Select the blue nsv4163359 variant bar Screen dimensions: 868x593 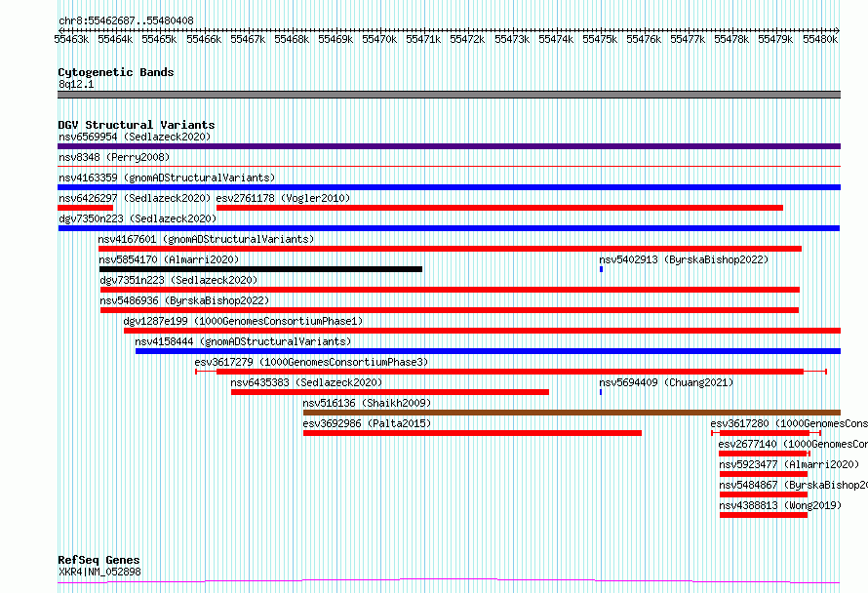[449, 187]
